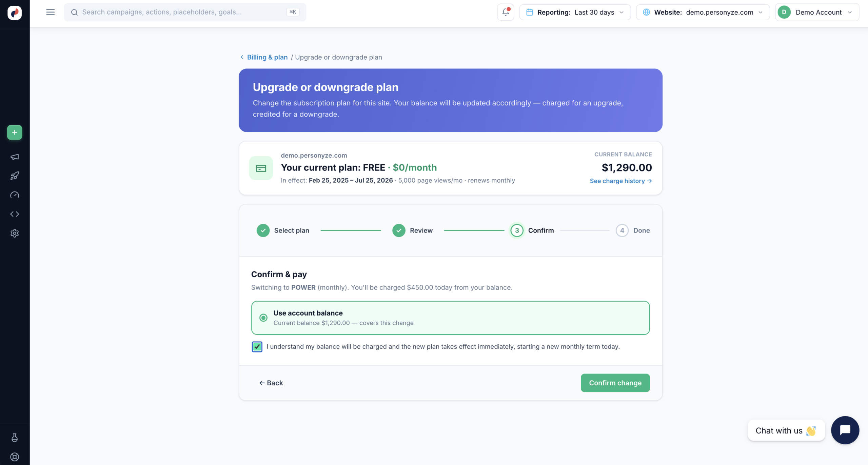Click the Confirm step 3 indicator
This screenshot has width=868, height=465.
pos(517,230)
